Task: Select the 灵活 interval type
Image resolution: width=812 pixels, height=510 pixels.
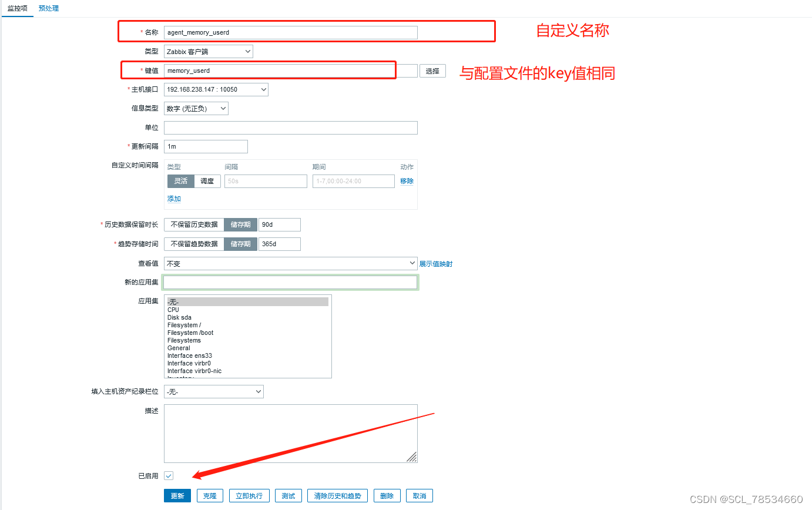Action: 181,181
